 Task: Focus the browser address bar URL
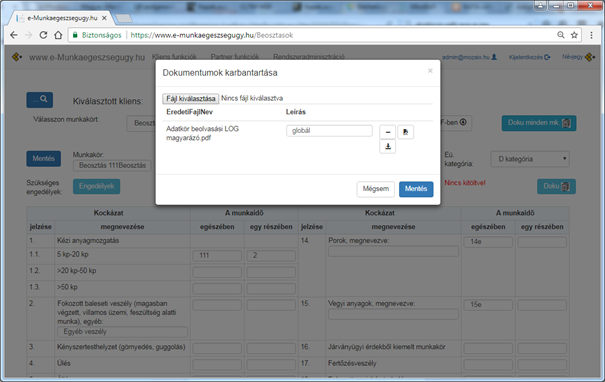(x=212, y=35)
